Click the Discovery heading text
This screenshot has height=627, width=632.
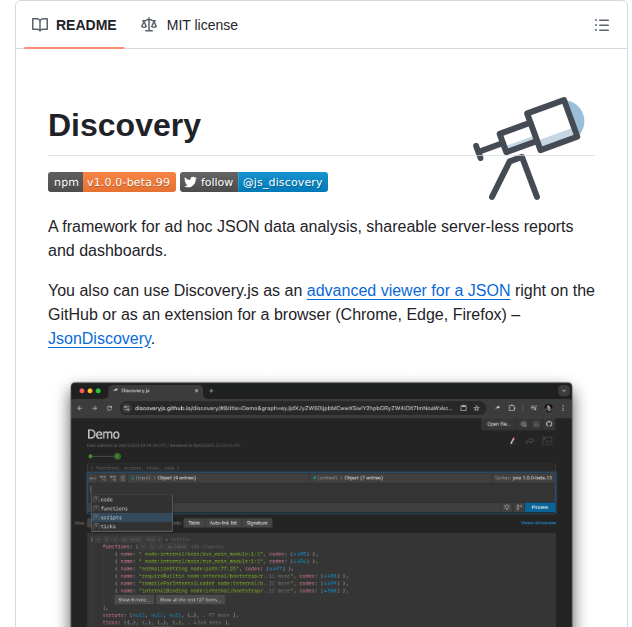tap(125, 126)
